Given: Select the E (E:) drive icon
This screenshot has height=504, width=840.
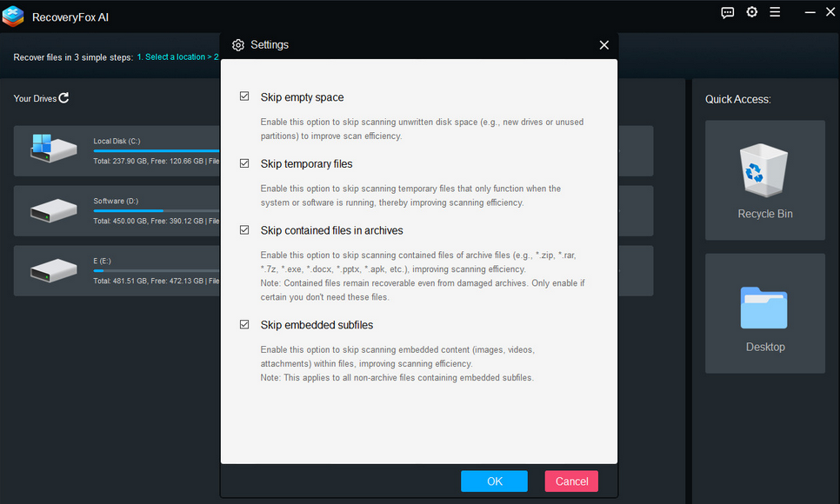Looking at the screenshot, I should (54, 270).
